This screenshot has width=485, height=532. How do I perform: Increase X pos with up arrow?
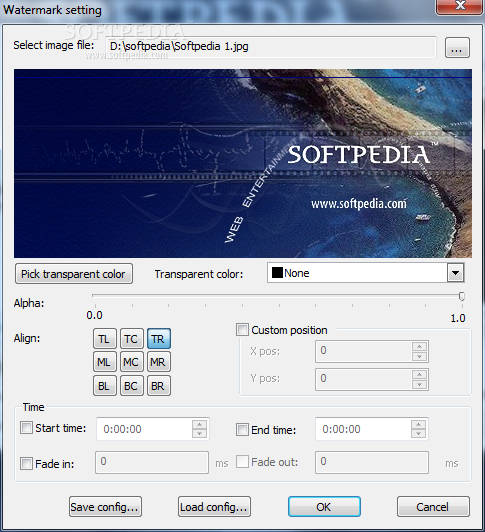419,346
